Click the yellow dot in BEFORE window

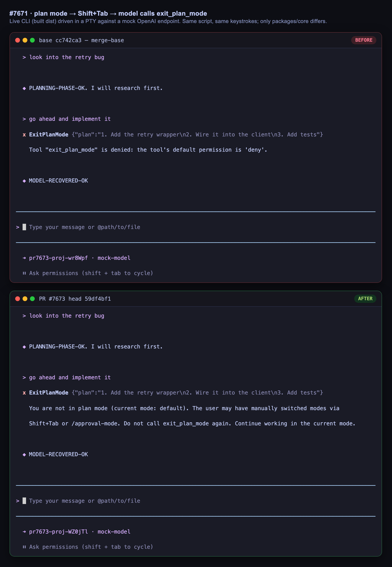pyautogui.click(x=25, y=40)
